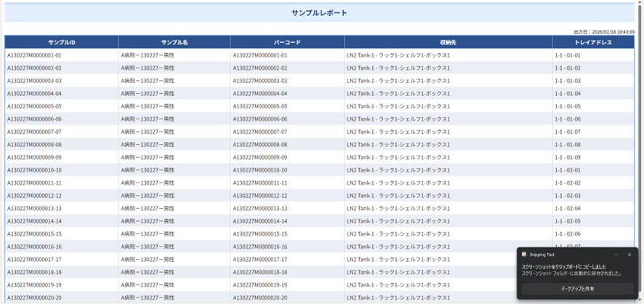Click the scrollbar down arrow at bottom right
The width and height of the screenshot is (644, 304).
coord(639,300)
